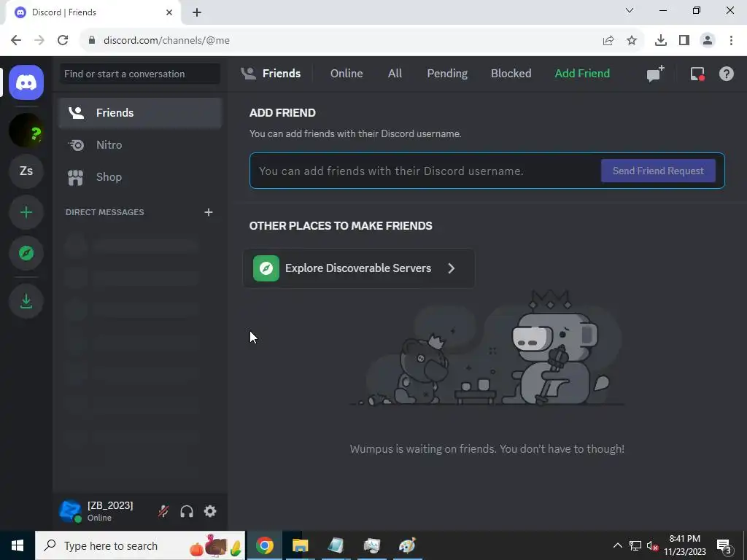Open ZB_2023 user avatar status menu

tap(70, 511)
